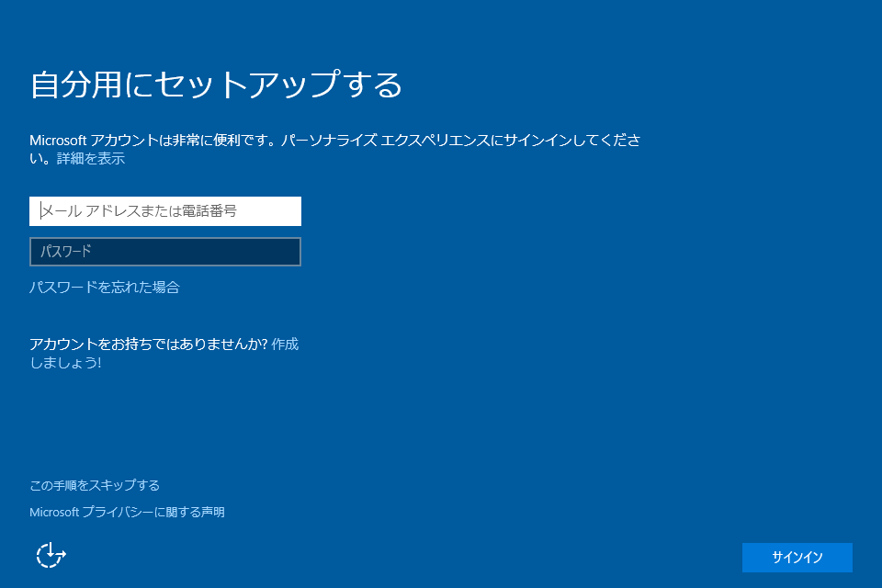Click the 自分用にセットアップする heading
882x588 pixels.
click(x=216, y=85)
